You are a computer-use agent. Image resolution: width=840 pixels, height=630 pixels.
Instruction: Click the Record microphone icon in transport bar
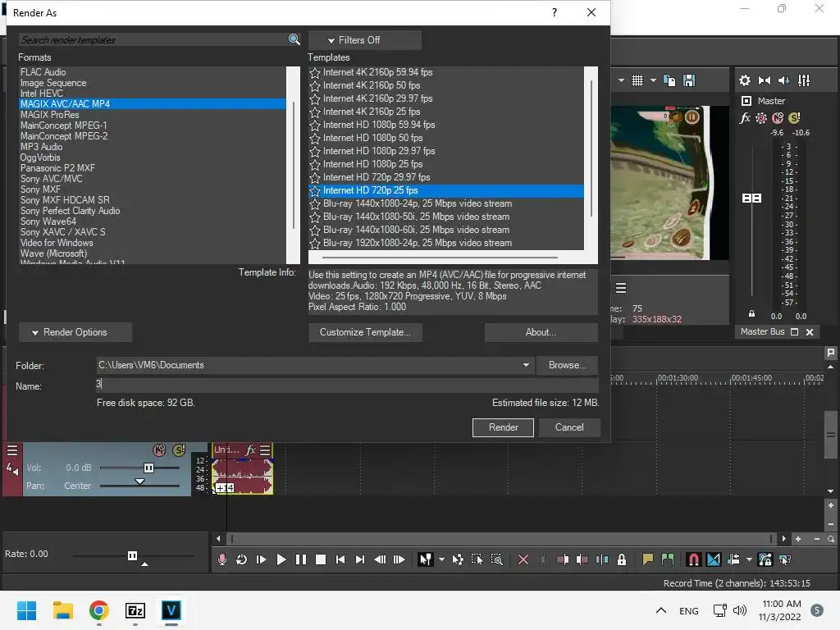click(222, 559)
